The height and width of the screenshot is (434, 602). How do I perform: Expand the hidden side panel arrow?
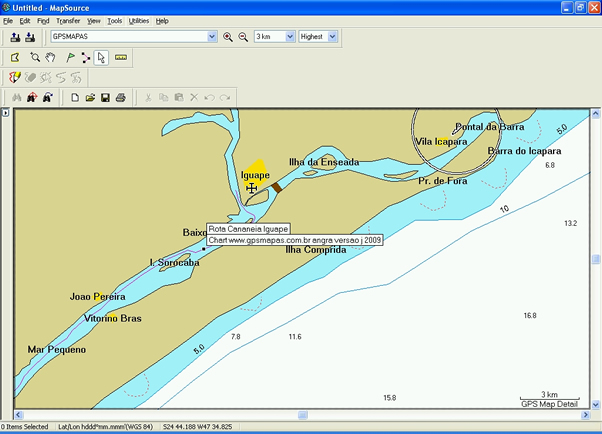click(5, 113)
